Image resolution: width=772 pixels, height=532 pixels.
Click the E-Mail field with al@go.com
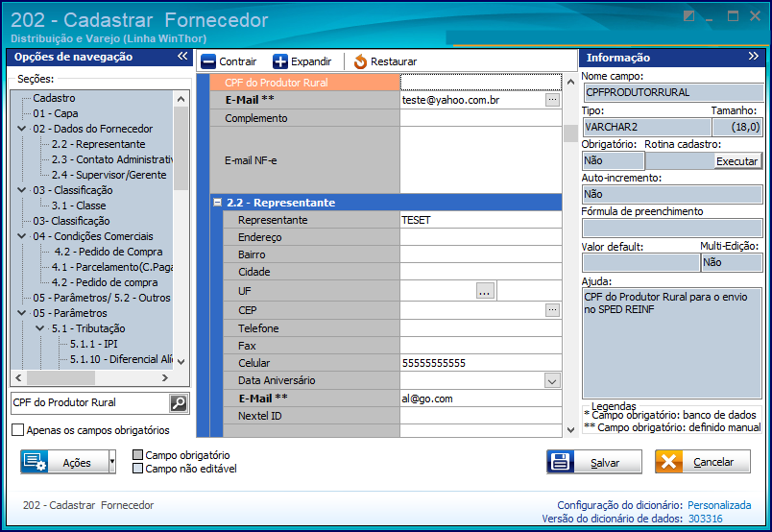point(480,398)
